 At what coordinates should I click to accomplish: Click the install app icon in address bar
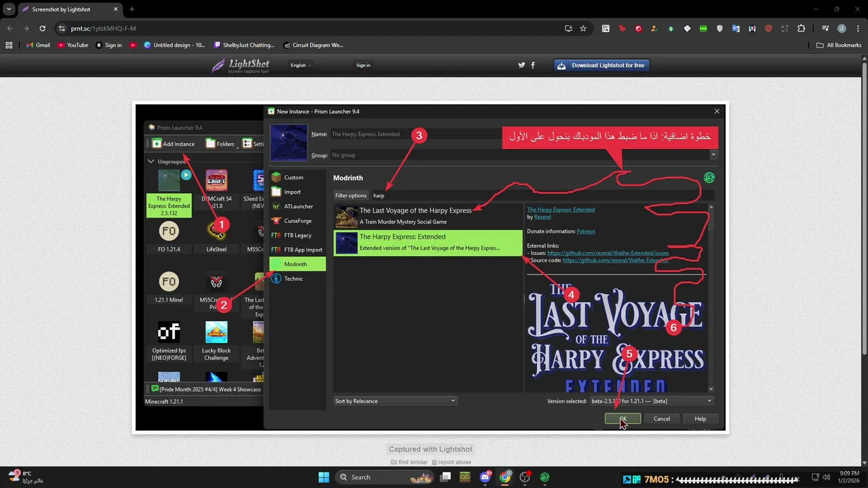coord(568,28)
